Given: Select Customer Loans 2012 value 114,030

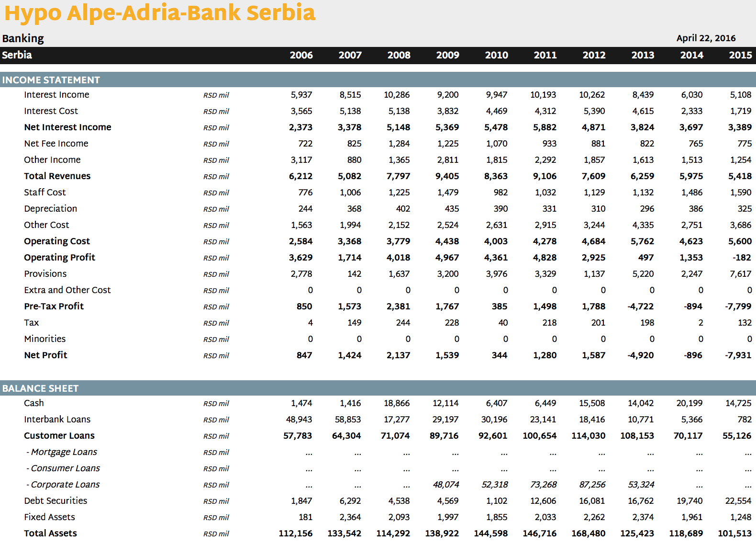Looking at the screenshot, I should (589, 436).
